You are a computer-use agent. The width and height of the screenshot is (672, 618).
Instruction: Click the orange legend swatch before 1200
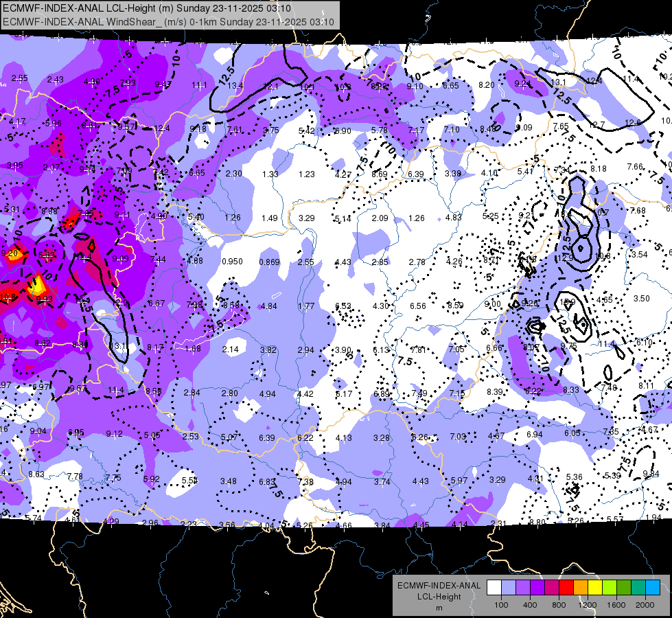581,588
